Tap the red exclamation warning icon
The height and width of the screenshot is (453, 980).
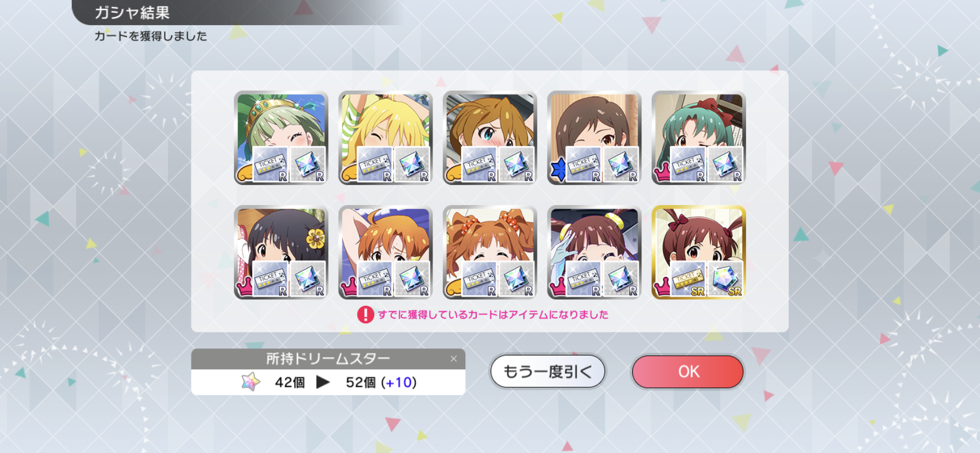365,315
